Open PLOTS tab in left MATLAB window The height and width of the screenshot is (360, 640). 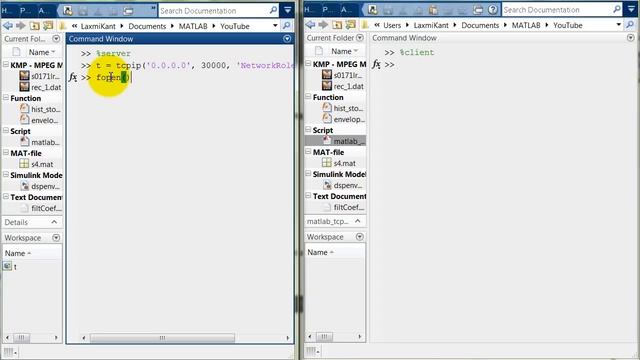[x=24, y=10]
